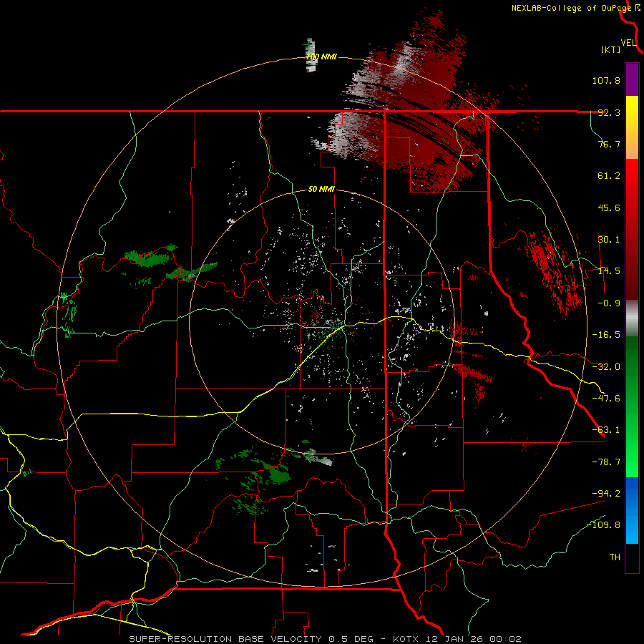Select the 76.7 scale value
Viewport: 644px width, 644px height.
click(x=609, y=144)
